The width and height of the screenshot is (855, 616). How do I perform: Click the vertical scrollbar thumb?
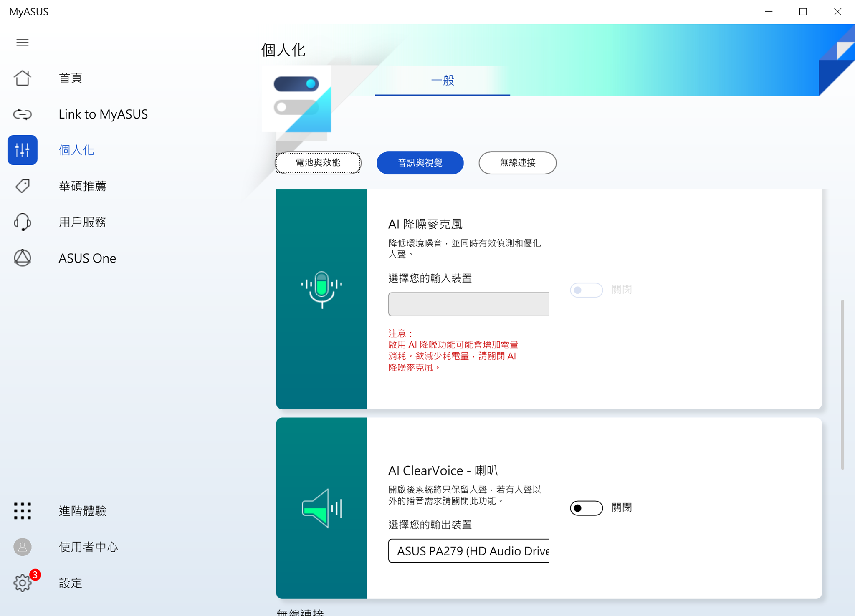click(x=842, y=384)
